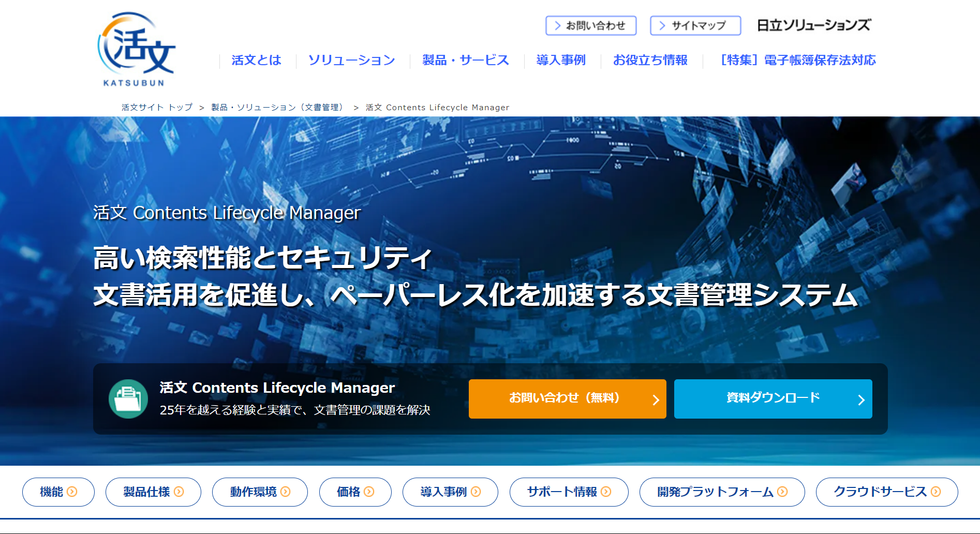Image resolution: width=980 pixels, height=534 pixels.
Task: Go to お役立ち情報 in navigation
Action: pos(650,61)
